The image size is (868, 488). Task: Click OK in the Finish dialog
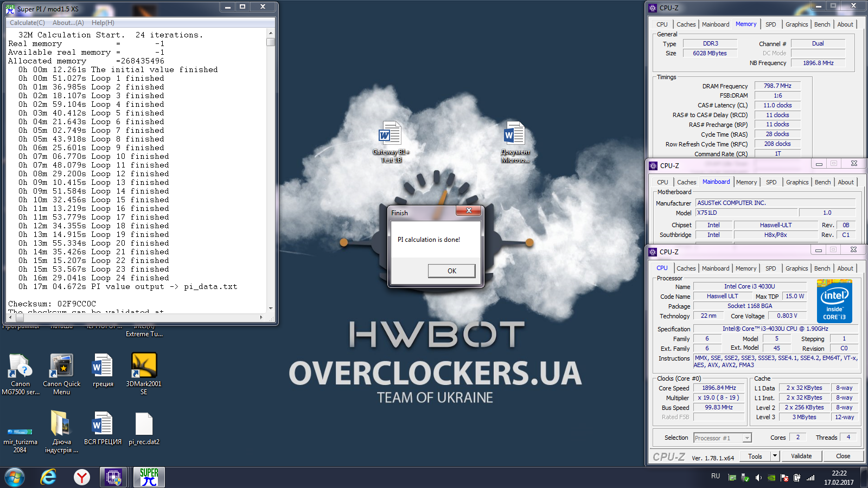(x=452, y=271)
